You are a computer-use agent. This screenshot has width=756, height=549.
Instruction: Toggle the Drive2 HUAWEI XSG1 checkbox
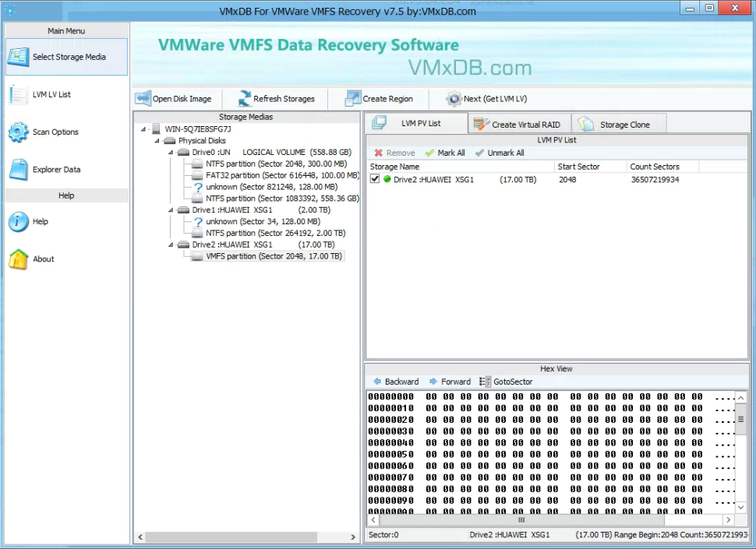(x=375, y=179)
